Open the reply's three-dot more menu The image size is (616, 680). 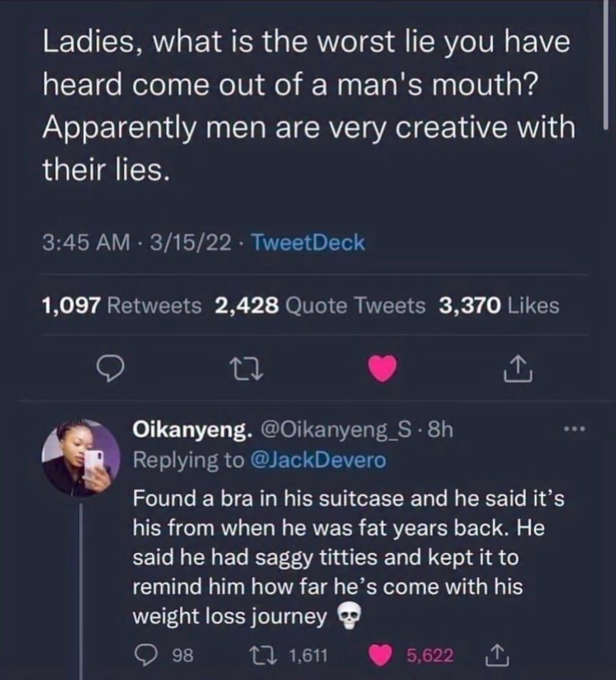tap(575, 430)
